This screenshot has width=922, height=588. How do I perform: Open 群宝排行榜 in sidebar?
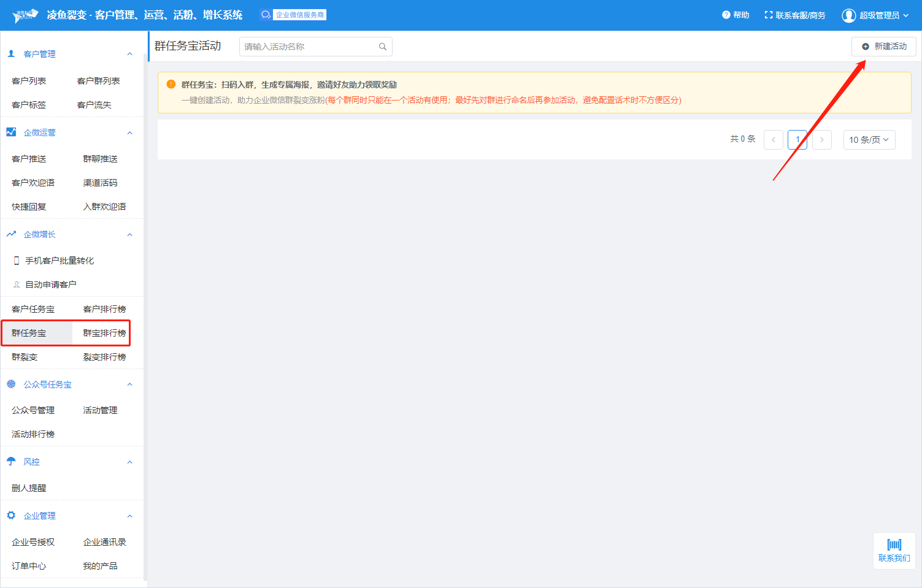[x=104, y=333]
